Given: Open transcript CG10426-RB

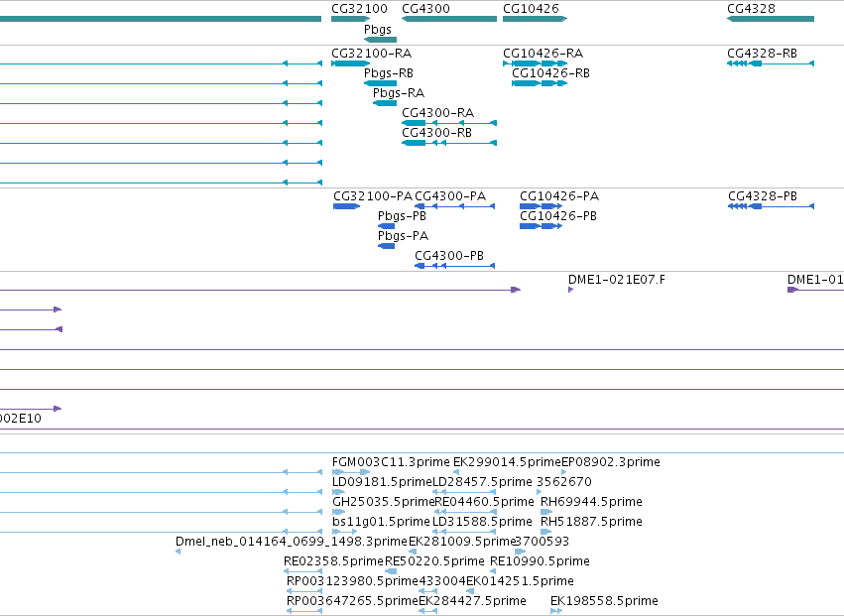Looking at the screenshot, I should (550, 73).
